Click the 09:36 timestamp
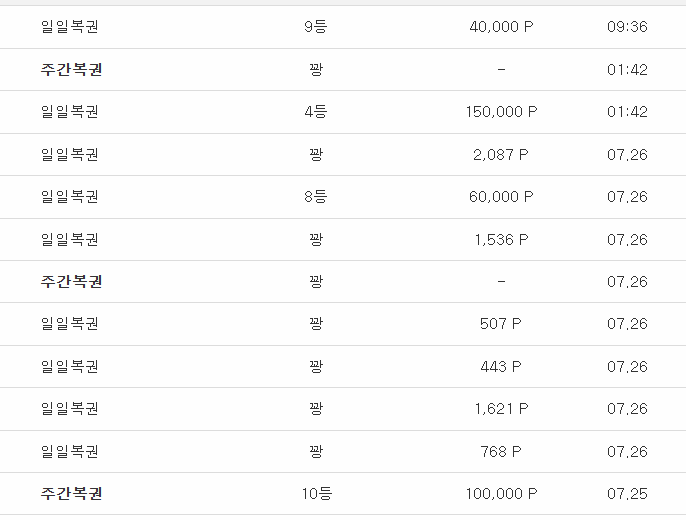This screenshot has width=686, height=520. (x=627, y=27)
